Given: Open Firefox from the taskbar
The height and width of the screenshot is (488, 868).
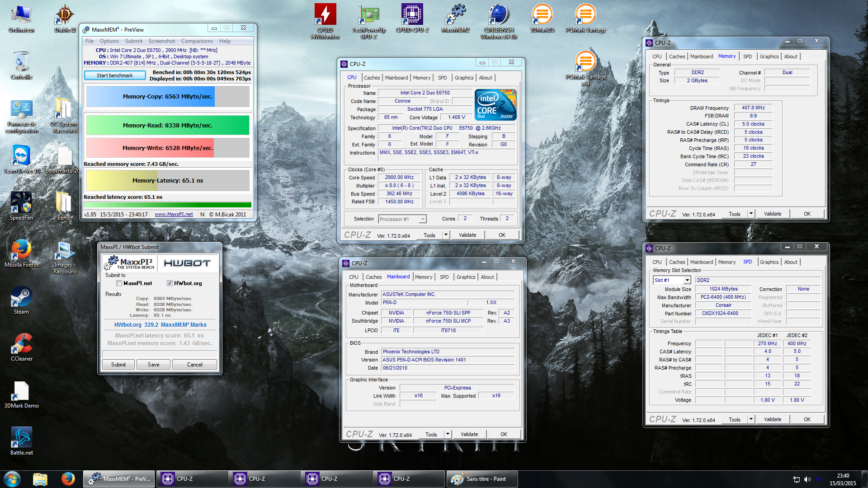Looking at the screenshot, I should (x=68, y=479).
